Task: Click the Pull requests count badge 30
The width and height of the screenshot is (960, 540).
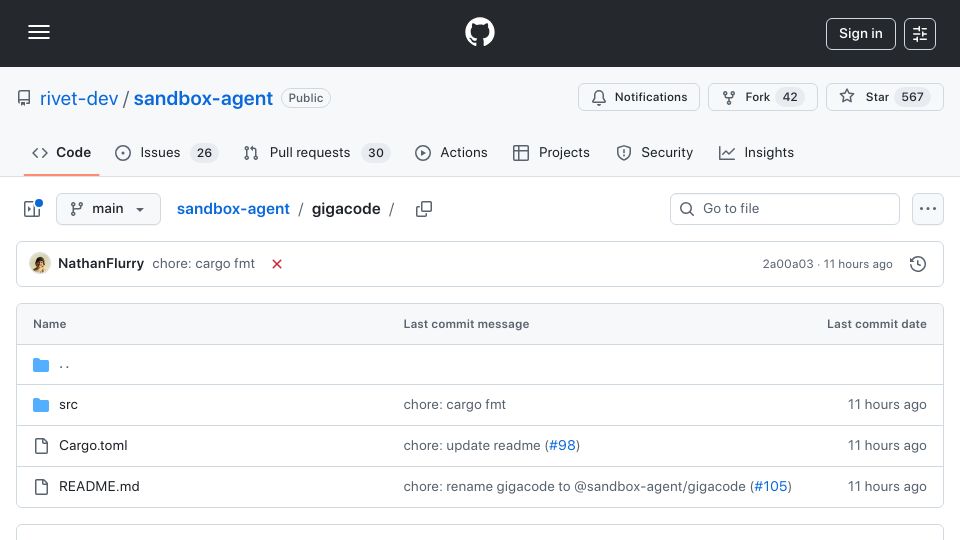Action: coord(376,152)
